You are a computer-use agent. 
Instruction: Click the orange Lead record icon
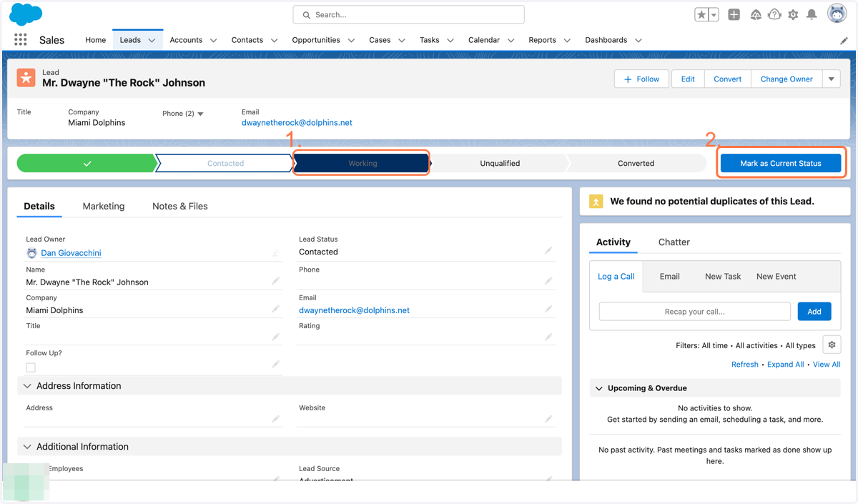pyautogui.click(x=26, y=78)
